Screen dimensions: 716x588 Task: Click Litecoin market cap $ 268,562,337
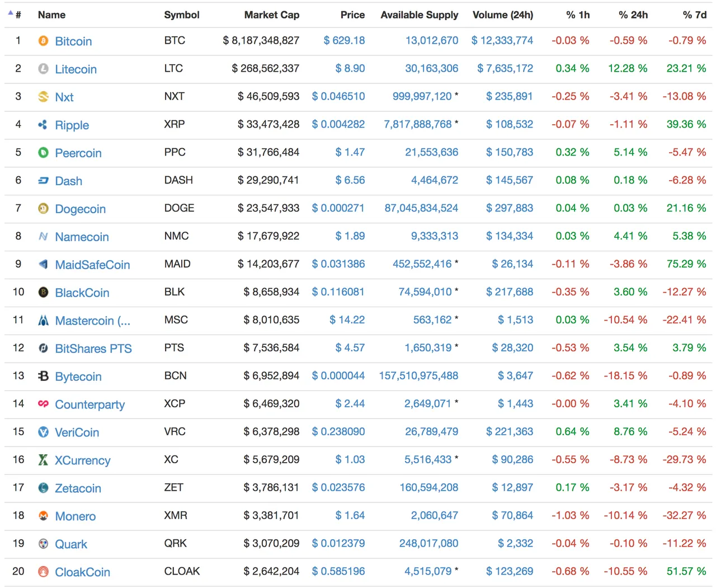coord(266,68)
